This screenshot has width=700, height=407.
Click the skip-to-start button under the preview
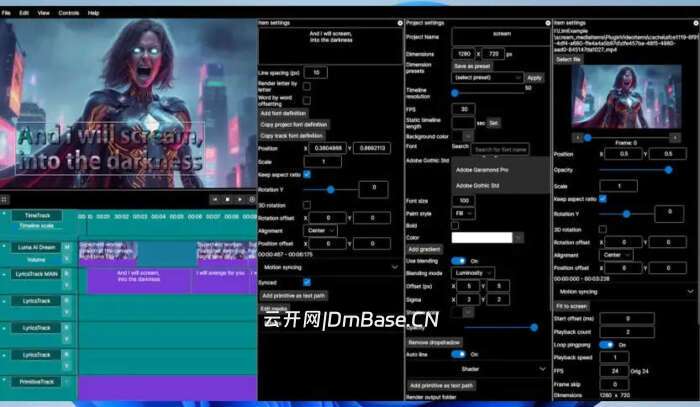(x=215, y=199)
